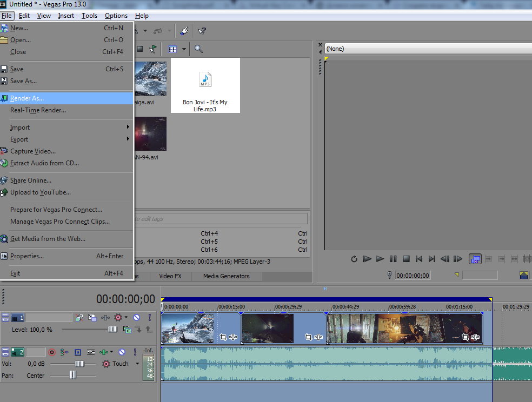Viewport: 532px width, 402px height.
Task: Open video track automation settings dropdown
Action: 126,318
